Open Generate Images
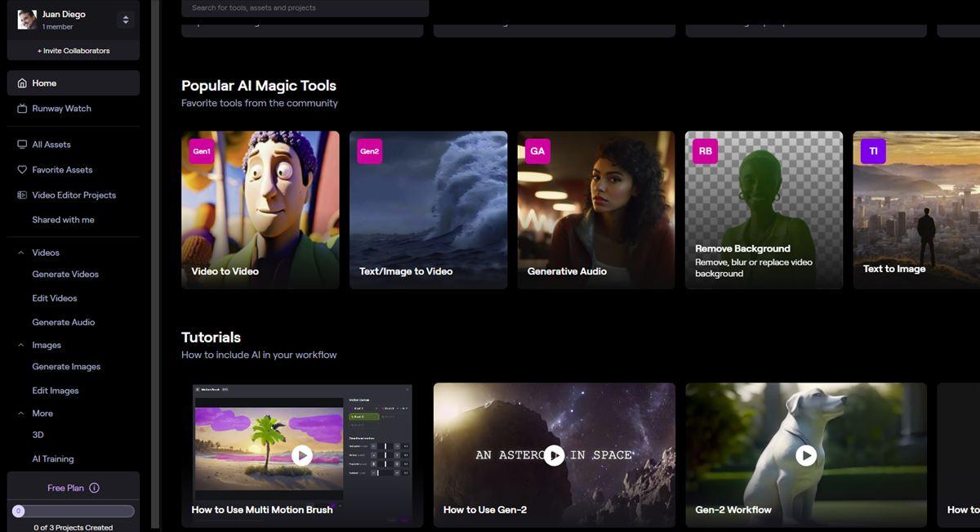This screenshot has height=532, width=980. [66, 367]
